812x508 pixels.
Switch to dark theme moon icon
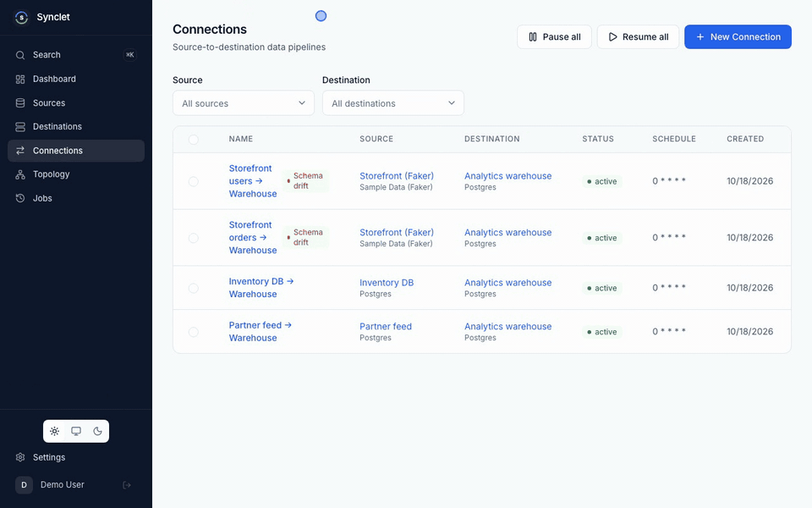[97, 431]
